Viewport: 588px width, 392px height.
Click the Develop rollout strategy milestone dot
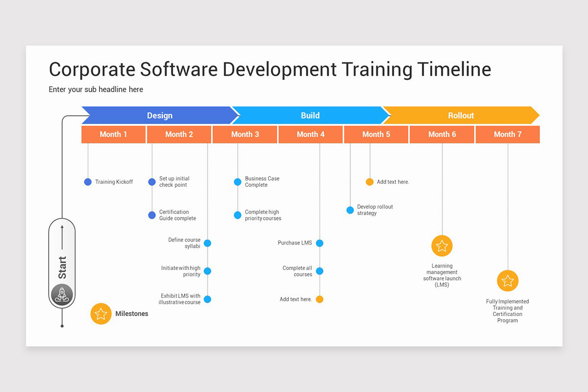(350, 210)
